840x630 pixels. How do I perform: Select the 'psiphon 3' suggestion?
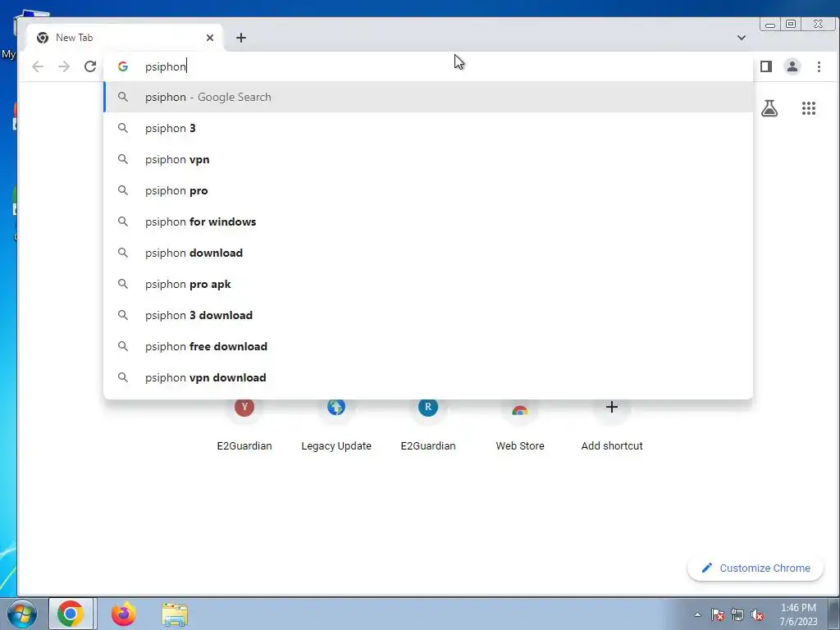[x=428, y=128]
